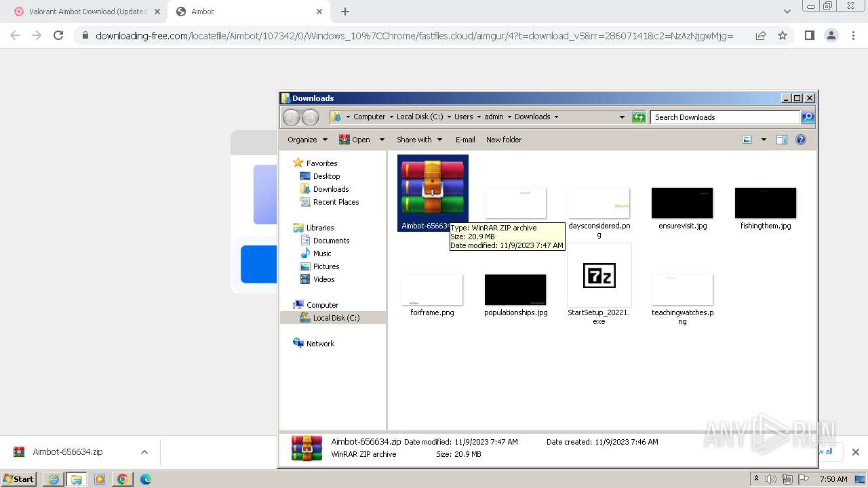Viewport: 868px width, 488px height.
Task: Click Open in Explorer toolbar
Action: tap(355, 140)
